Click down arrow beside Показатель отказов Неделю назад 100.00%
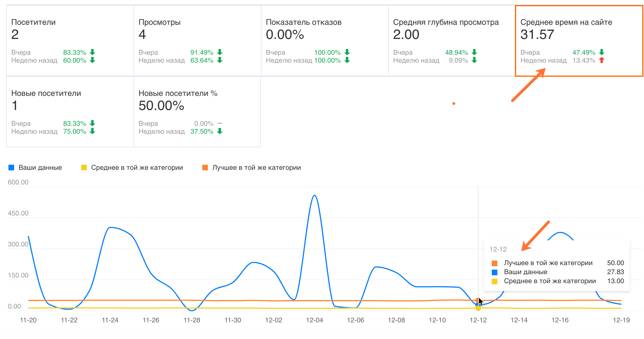The width and height of the screenshot is (644, 339). 347,60
